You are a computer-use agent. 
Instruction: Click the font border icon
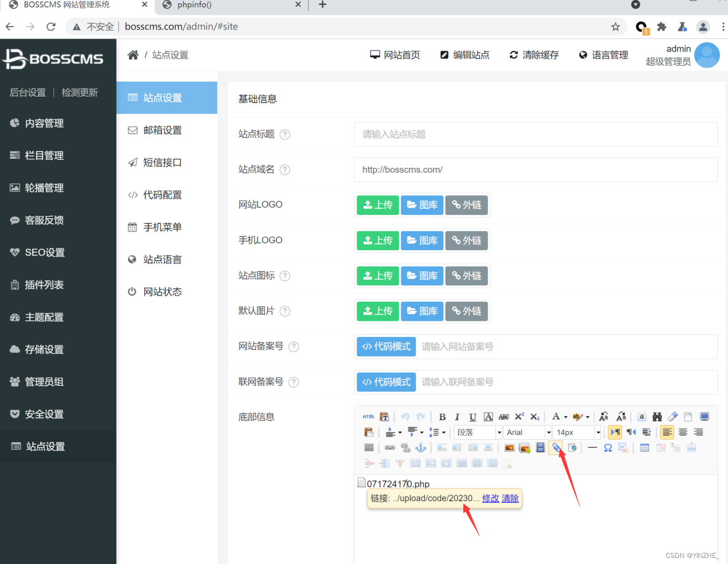[488, 417]
